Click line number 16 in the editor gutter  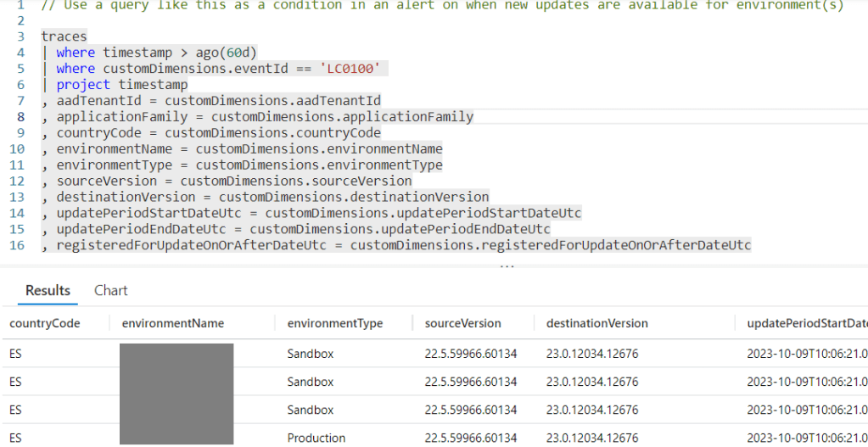pos(18,246)
